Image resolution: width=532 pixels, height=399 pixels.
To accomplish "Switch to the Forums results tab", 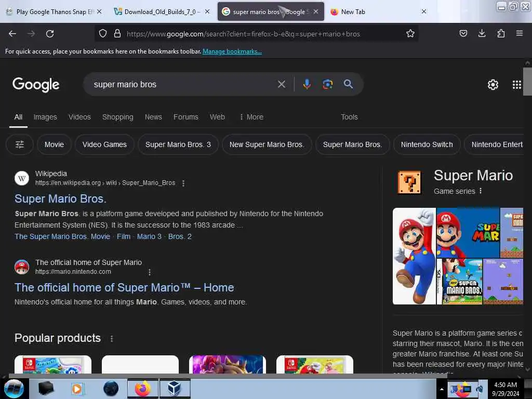I will click(x=186, y=117).
